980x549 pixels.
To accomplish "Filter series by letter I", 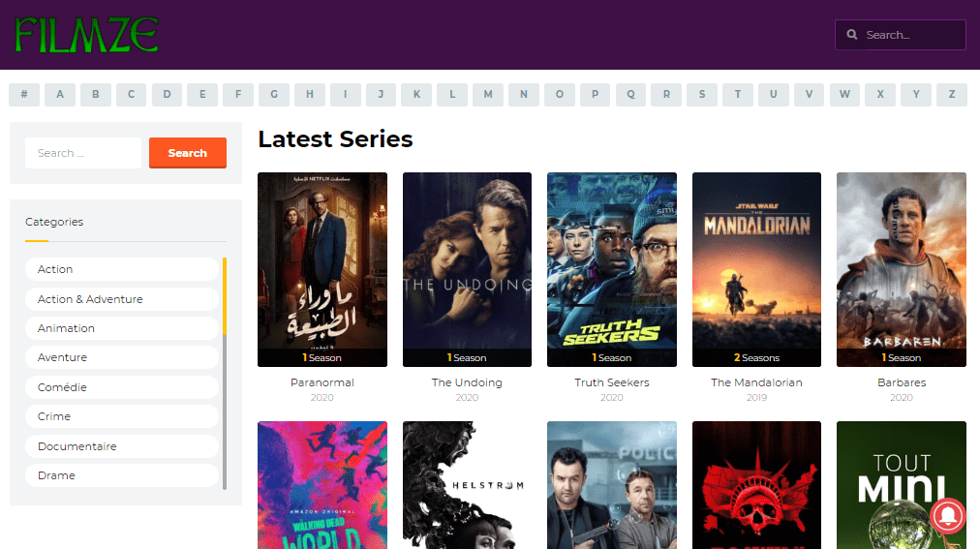I will 345,94.
